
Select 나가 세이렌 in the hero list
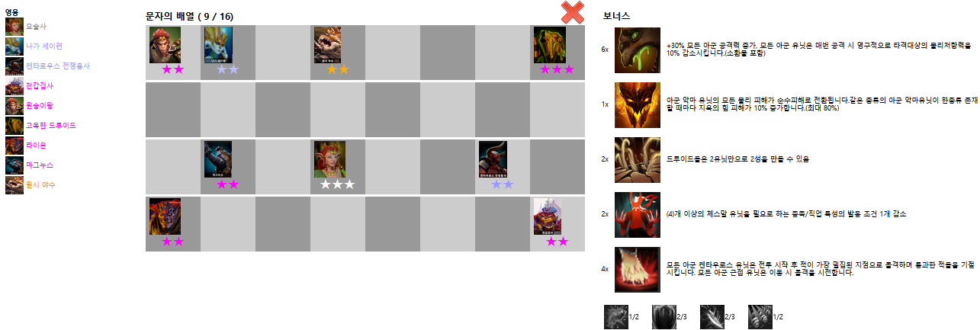[x=44, y=46]
